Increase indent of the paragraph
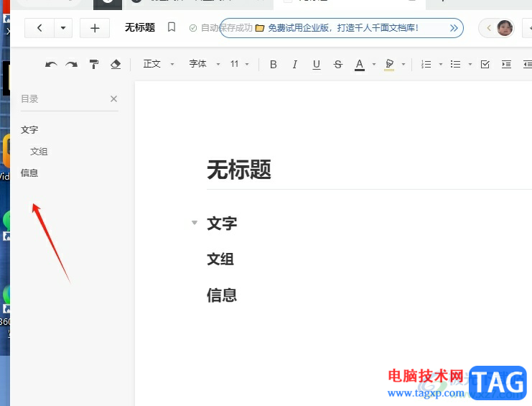 point(506,64)
